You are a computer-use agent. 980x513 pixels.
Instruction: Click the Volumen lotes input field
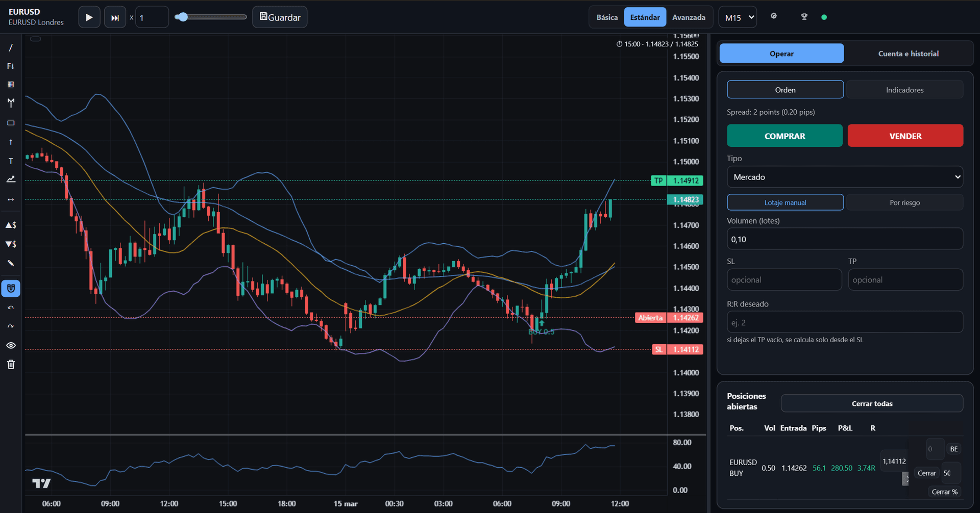click(x=845, y=239)
